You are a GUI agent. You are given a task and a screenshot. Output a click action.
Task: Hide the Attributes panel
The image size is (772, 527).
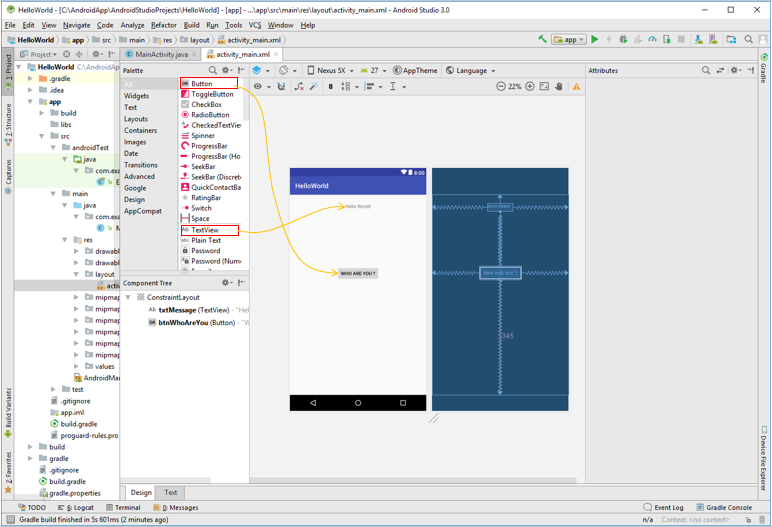click(750, 70)
